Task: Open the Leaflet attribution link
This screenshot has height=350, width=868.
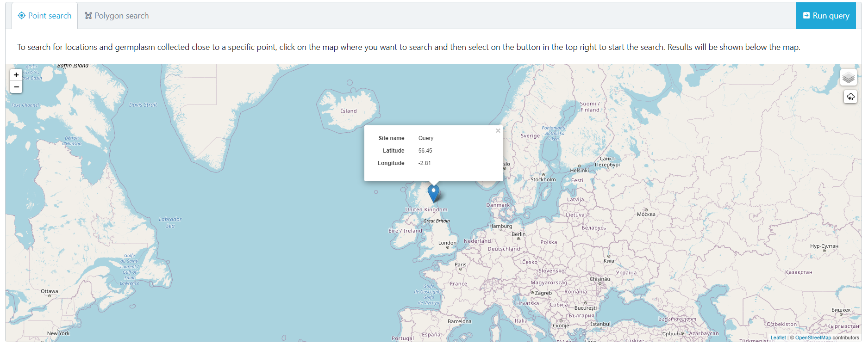Action: point(778,338)
